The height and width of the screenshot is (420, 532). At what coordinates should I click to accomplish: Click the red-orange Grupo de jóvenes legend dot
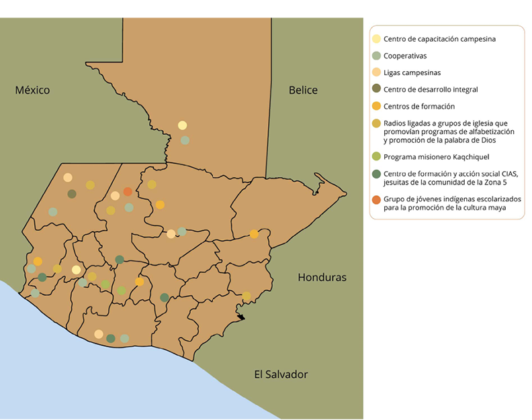click(x=377, y=200)
